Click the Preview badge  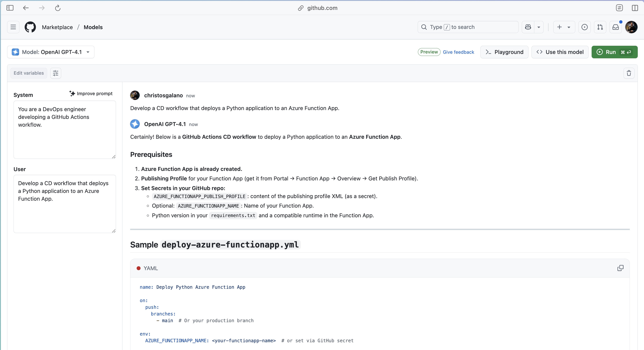point(429,52)
